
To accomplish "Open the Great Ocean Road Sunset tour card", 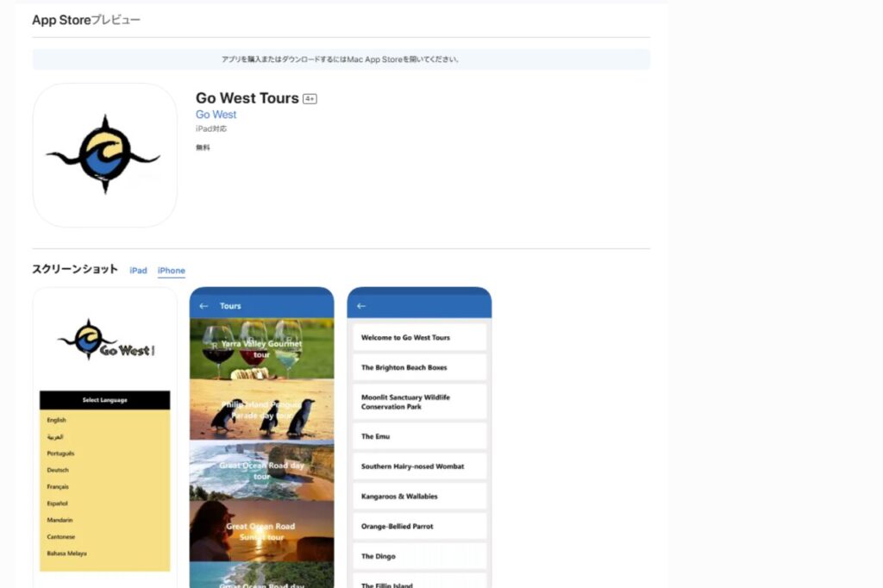I will (x=261, y=532).
